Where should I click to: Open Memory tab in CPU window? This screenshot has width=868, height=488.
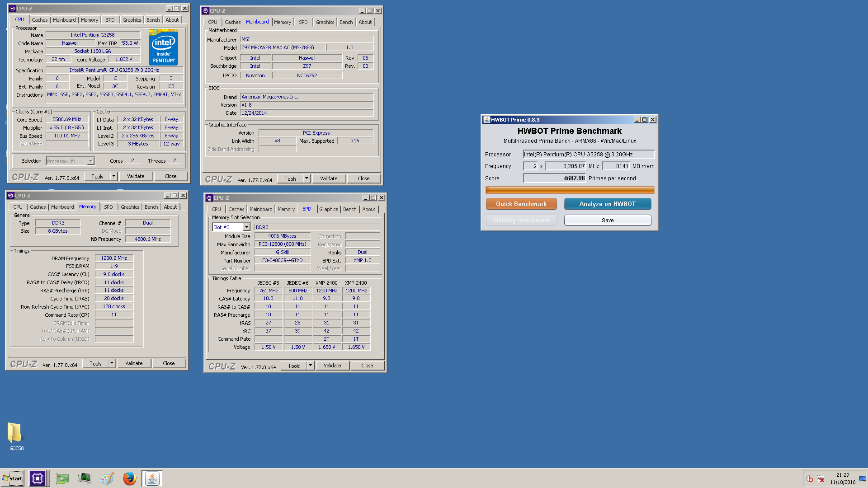[x=90, y=20]
